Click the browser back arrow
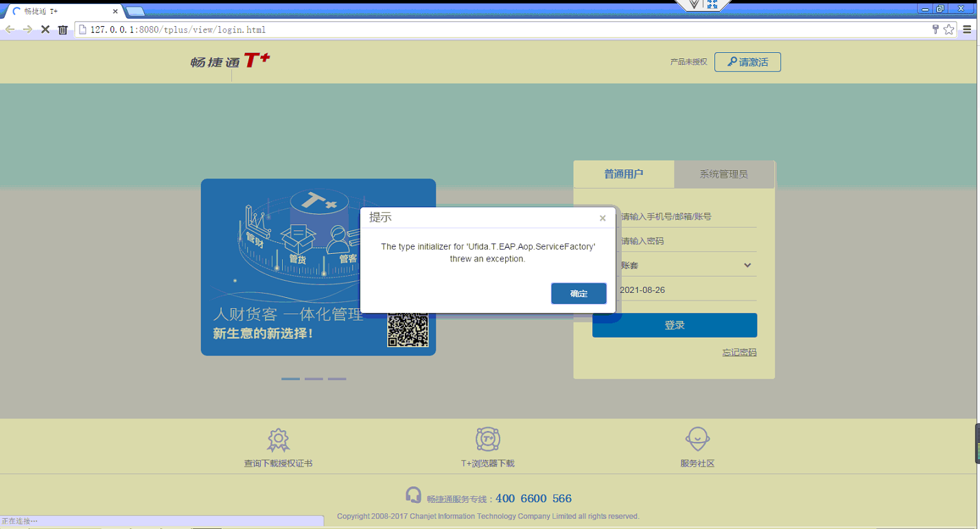 pyautogui.click(x=10, y=30)
